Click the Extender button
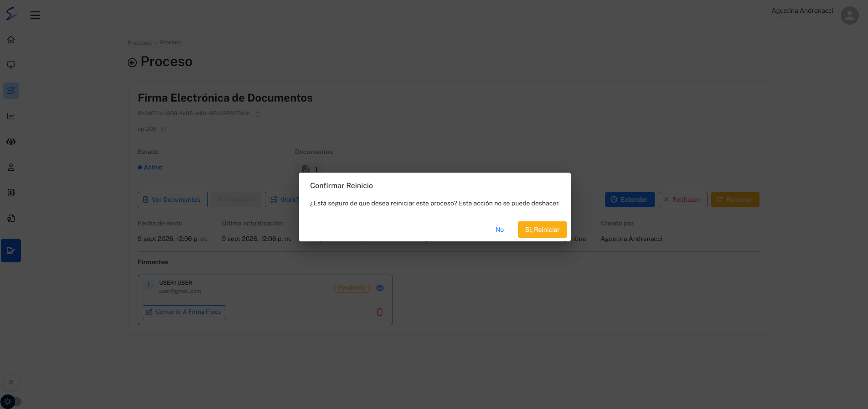The width and height of the screenshot is (868, 409). point(630,199)
